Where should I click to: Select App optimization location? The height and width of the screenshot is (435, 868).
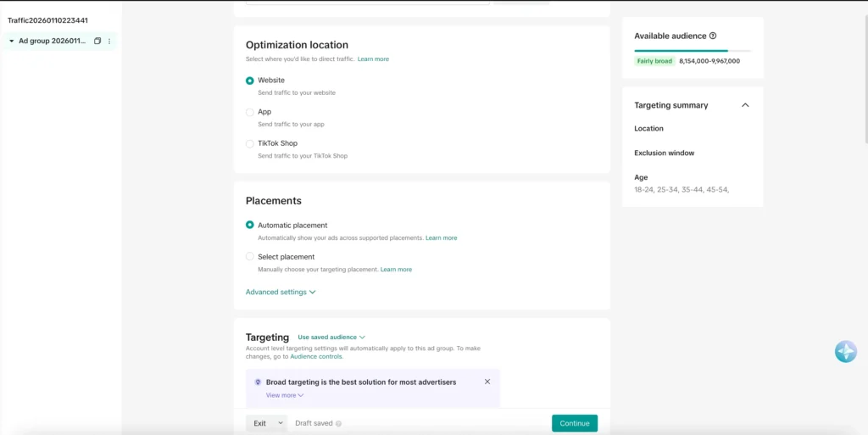(x=250, y=112)
